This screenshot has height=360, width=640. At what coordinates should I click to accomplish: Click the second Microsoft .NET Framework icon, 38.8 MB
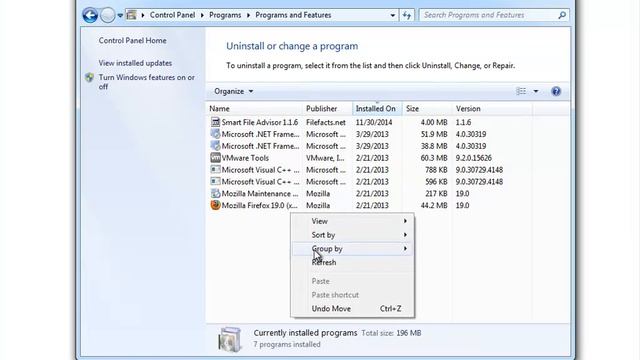[x=215, y=146]
